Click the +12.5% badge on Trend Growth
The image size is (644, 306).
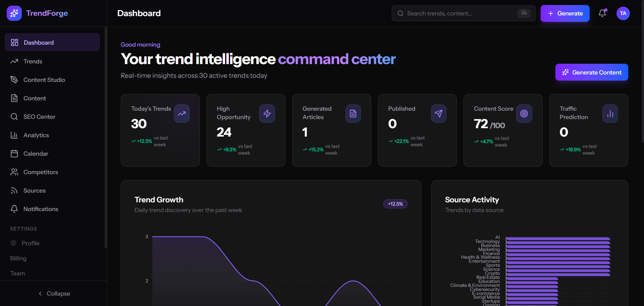click(395, 204)
